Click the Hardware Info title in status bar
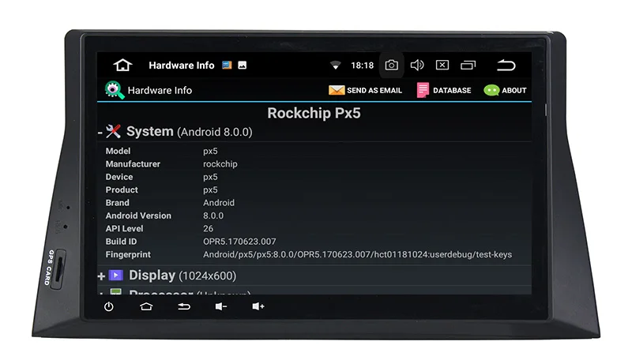Screen dimensions: 632x364 pyautogui.click(x=182, y=66)
